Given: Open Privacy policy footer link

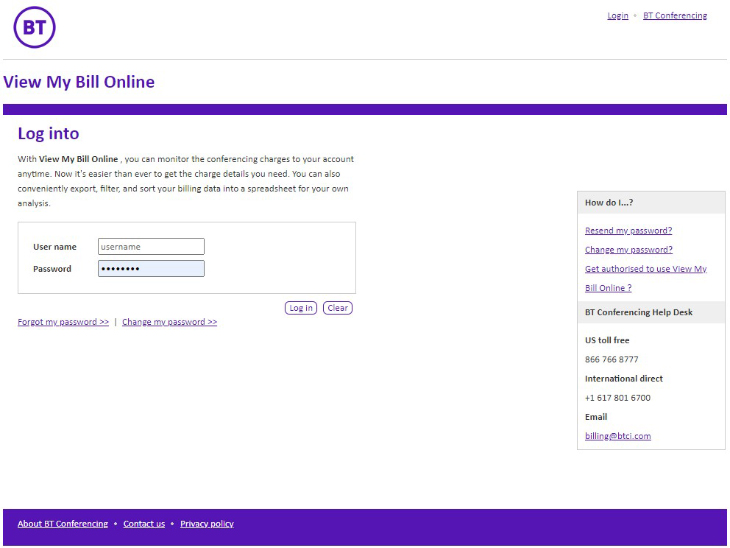Looking at the screenshot, I should point(207,524).
